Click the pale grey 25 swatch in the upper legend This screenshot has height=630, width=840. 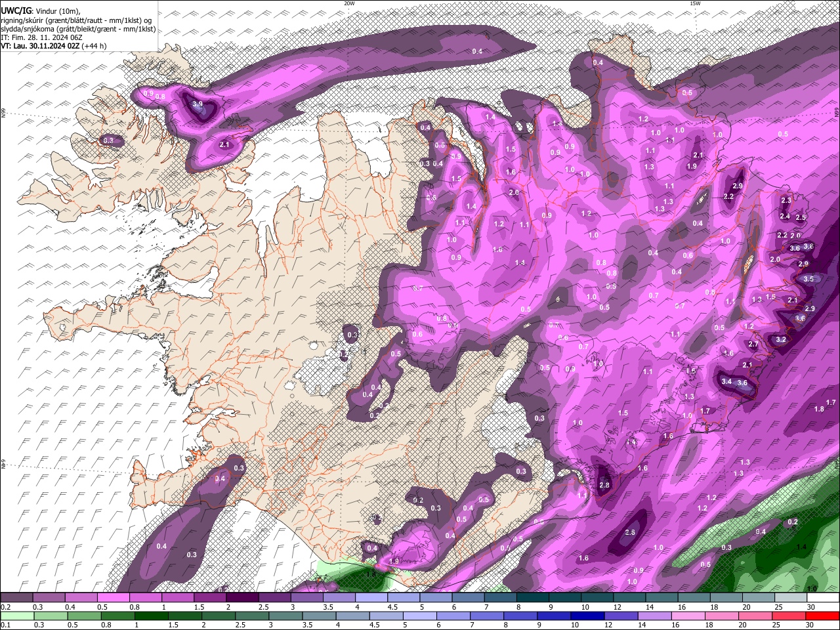[x=791, y=598]
